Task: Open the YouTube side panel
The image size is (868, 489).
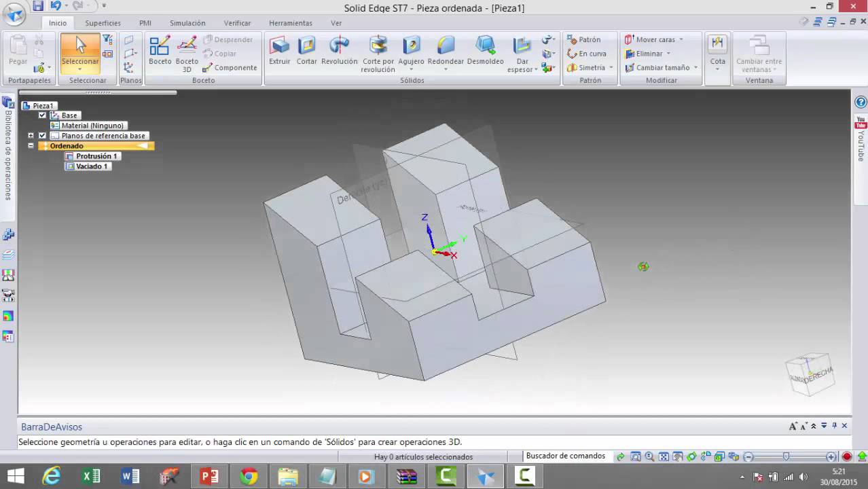Action: 861,139
